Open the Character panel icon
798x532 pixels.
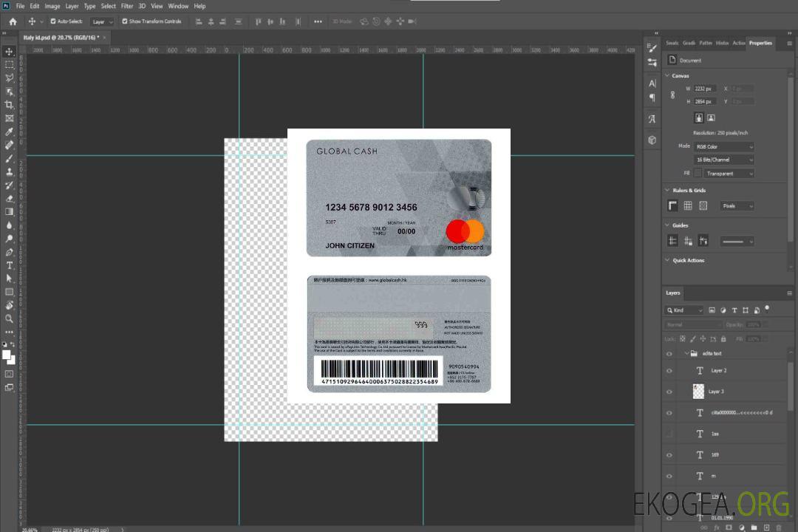tap(652, 83)
